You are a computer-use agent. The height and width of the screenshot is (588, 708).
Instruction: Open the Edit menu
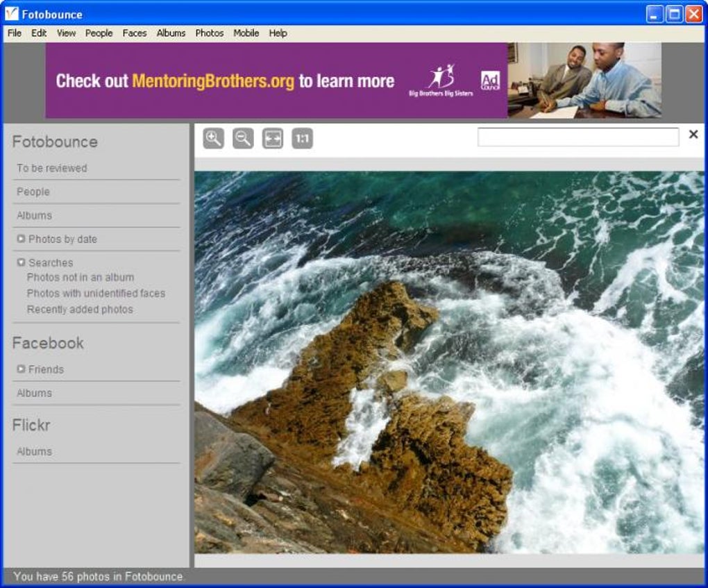(x=39, y=33)
